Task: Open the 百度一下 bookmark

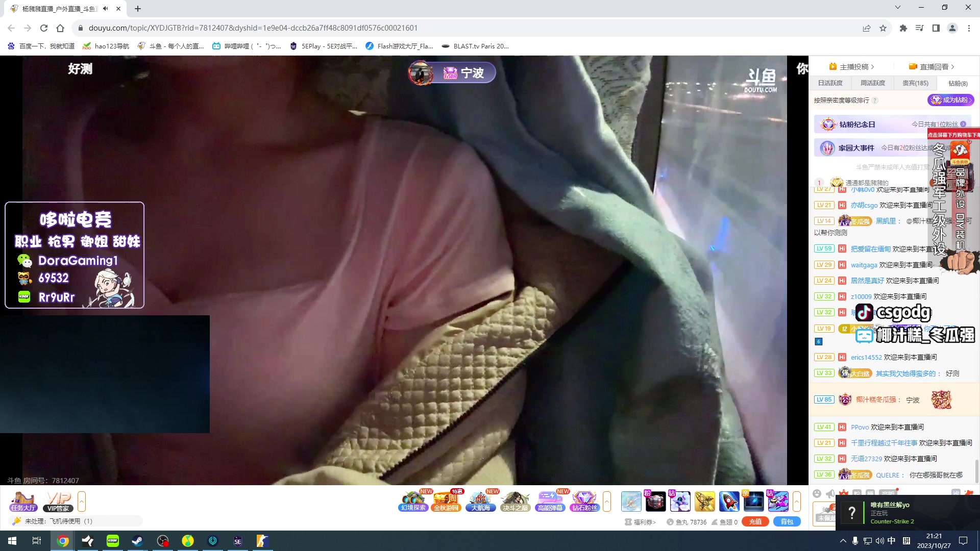Action: [41, 46]
